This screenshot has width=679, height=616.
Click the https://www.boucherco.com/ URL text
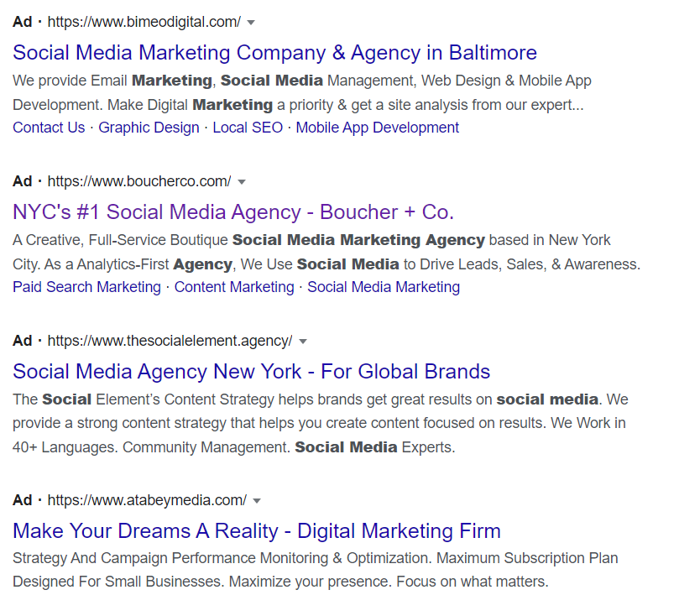139,181
